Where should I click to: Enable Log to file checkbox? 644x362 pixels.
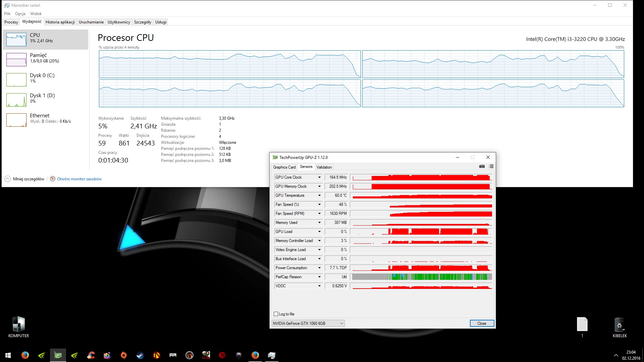[x=276, y=314]
